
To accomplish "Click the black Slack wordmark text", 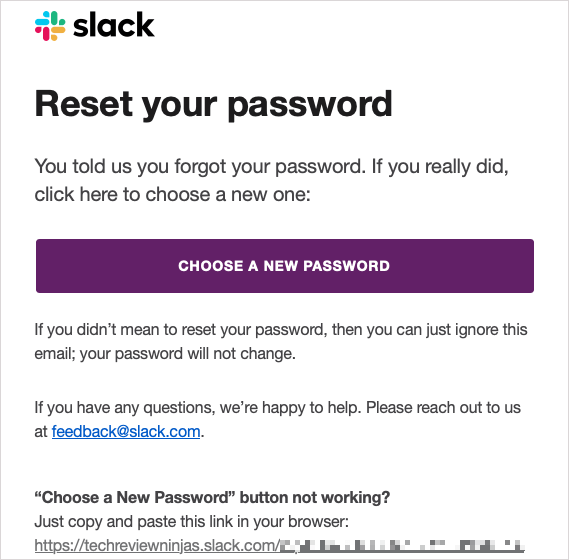I will (x=114, y=25).
